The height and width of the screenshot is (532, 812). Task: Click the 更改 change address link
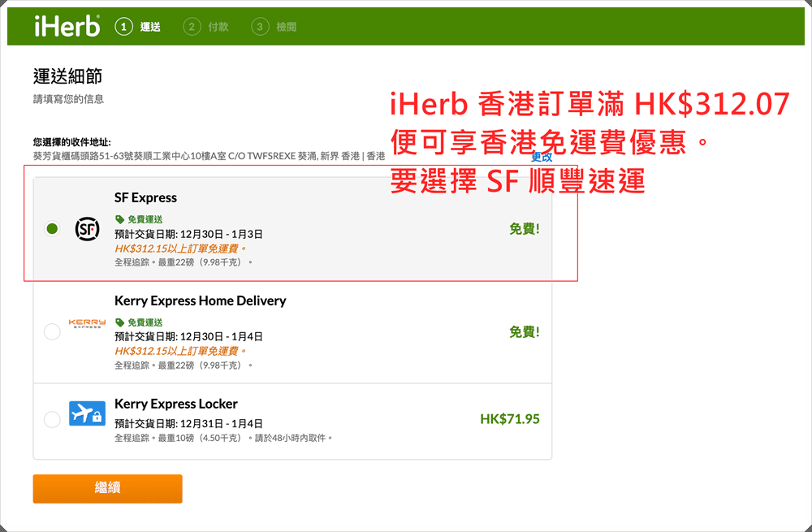pos(542,157)
